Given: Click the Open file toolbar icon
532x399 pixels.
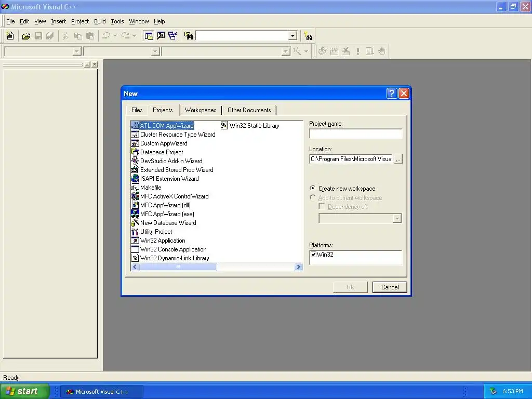Looking at the screenshot, I should coord(26,36).
